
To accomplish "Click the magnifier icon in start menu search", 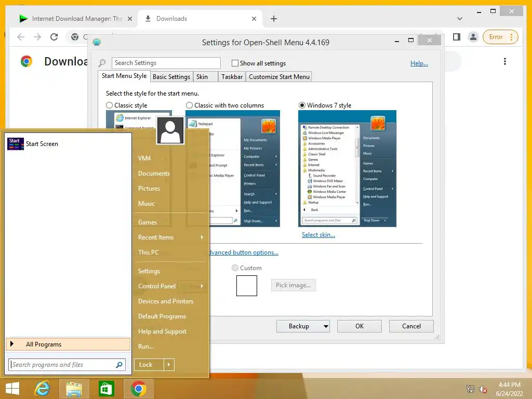I will click(119, 365).
